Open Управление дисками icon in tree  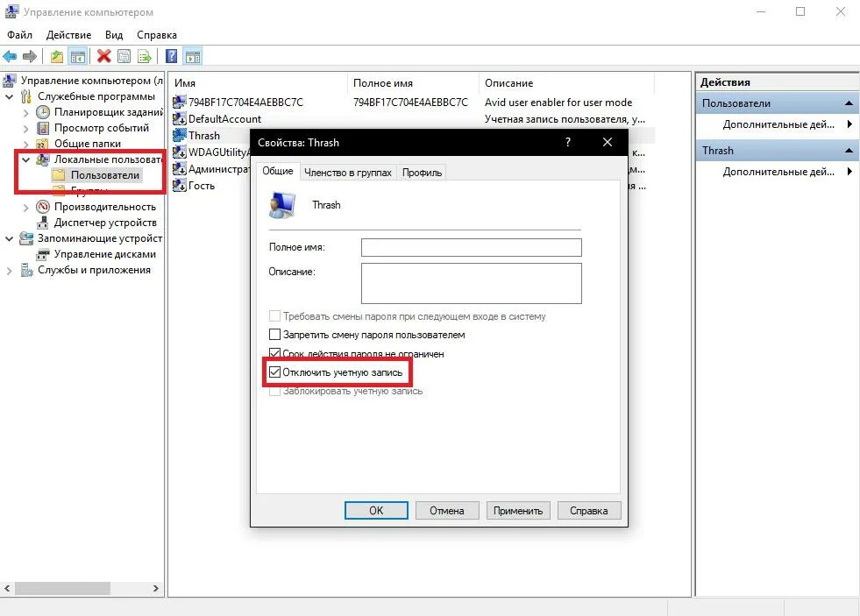(43, 254)
